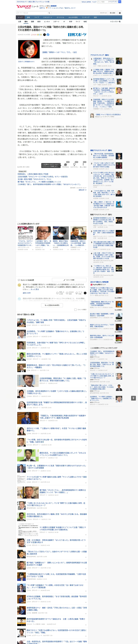Expand first comment with もっと見る
138x644 pixels.
pos(35,289)
